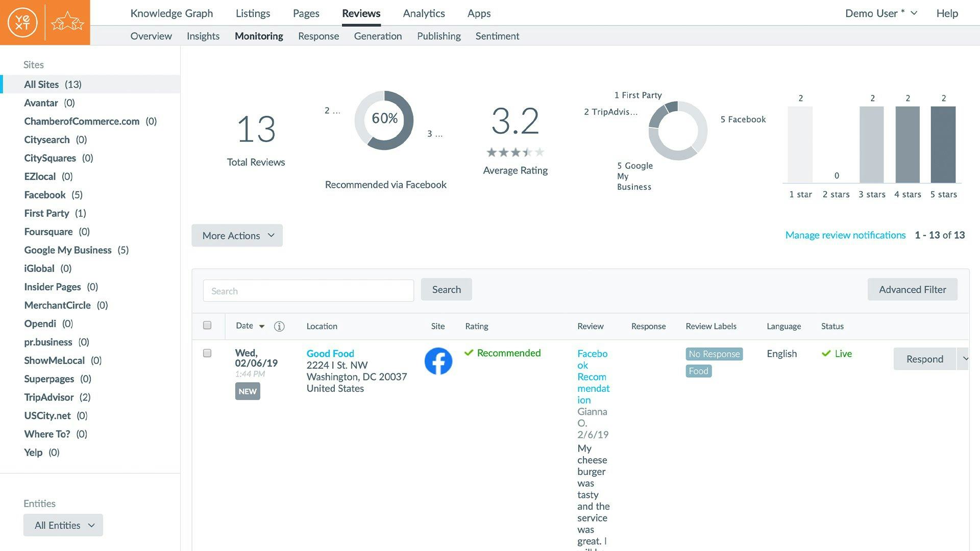The image size is (980, 551).
Task: Toggle the select-all reviews checkbox in header
Action: (207, 325)
